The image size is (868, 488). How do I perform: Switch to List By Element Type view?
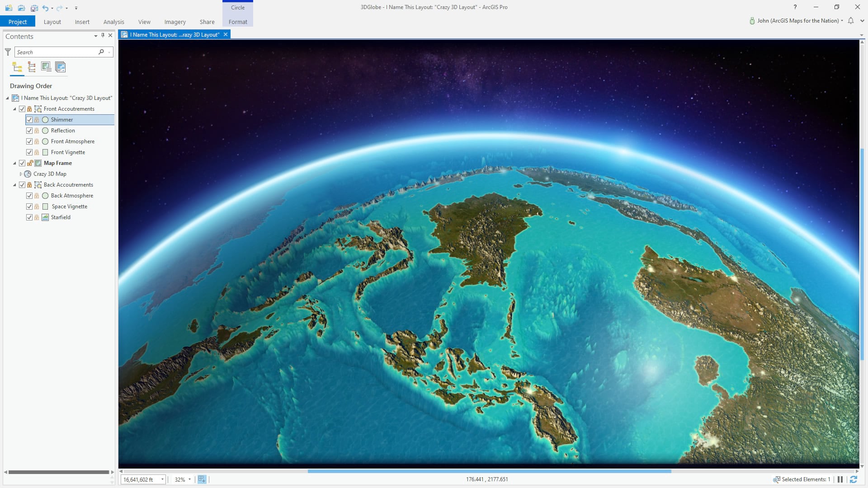(32, 67)
